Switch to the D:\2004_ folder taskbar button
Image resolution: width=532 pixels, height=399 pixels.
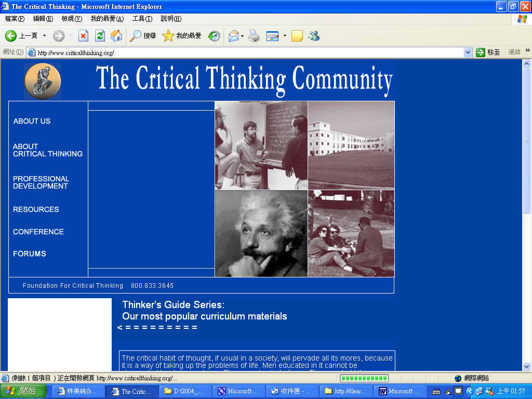(x=185, y=391)
